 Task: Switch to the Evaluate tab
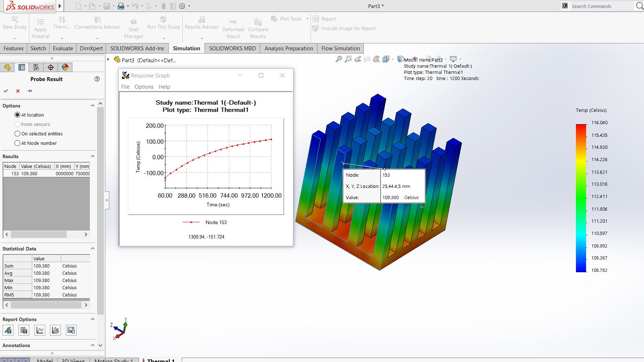63,49
